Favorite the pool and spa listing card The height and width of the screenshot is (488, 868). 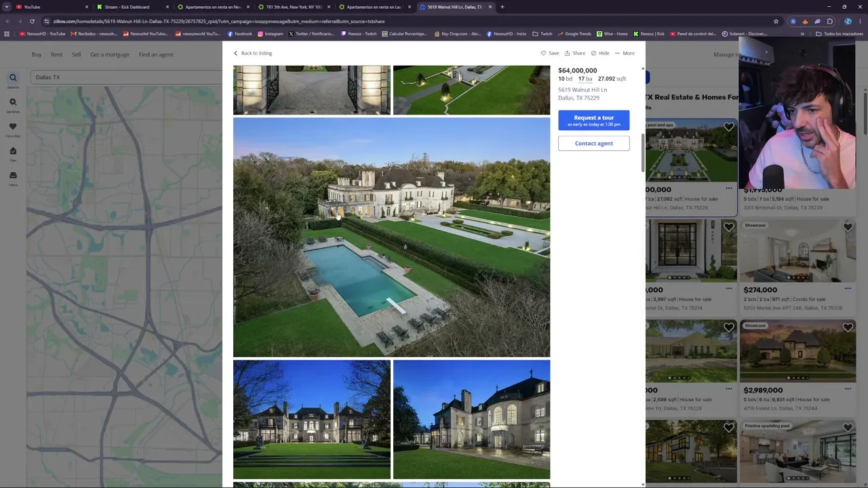pos(728,127)
